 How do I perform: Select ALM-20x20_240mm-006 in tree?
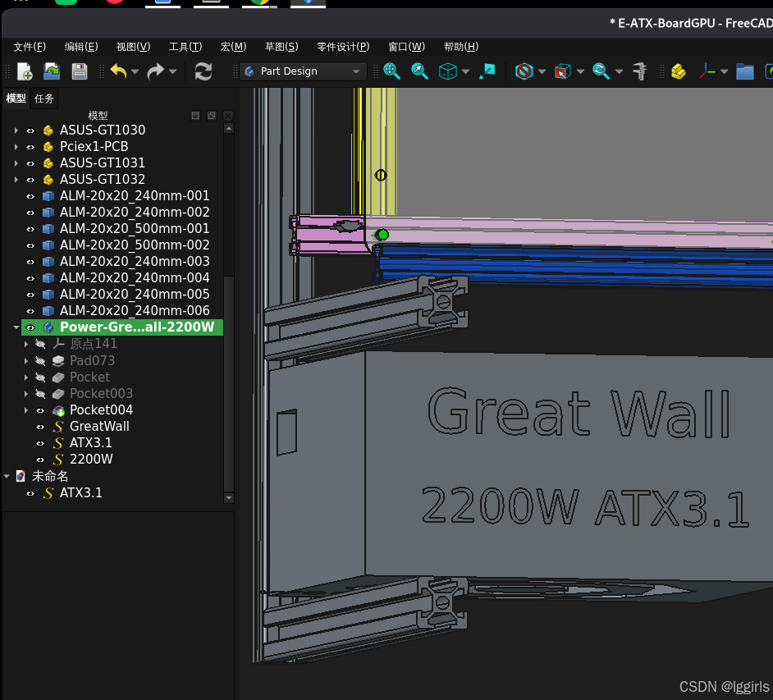[x=135, y=310]
